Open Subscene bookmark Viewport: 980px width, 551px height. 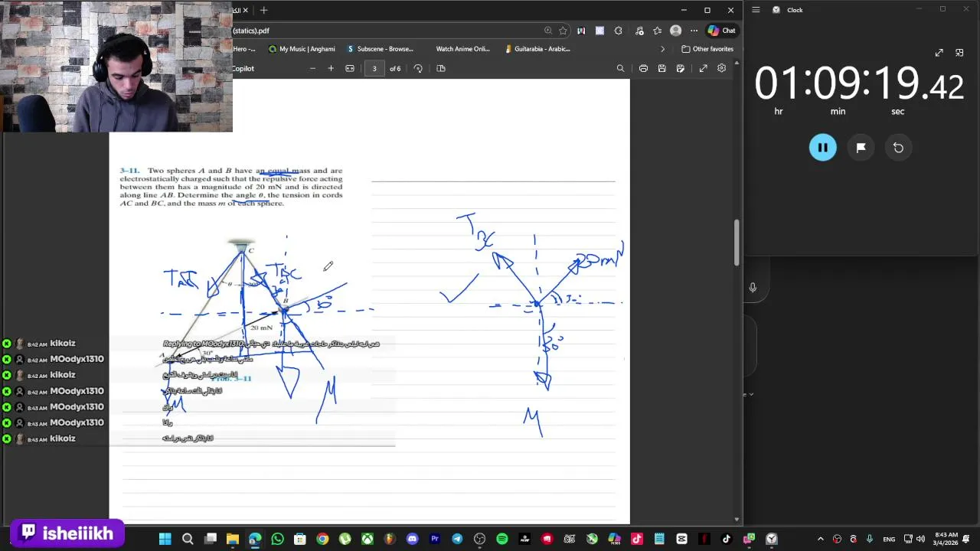(380, 49)
